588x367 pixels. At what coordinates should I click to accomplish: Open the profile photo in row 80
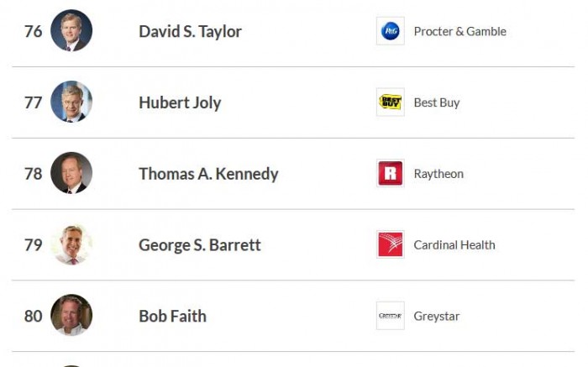tap(71, 317)
